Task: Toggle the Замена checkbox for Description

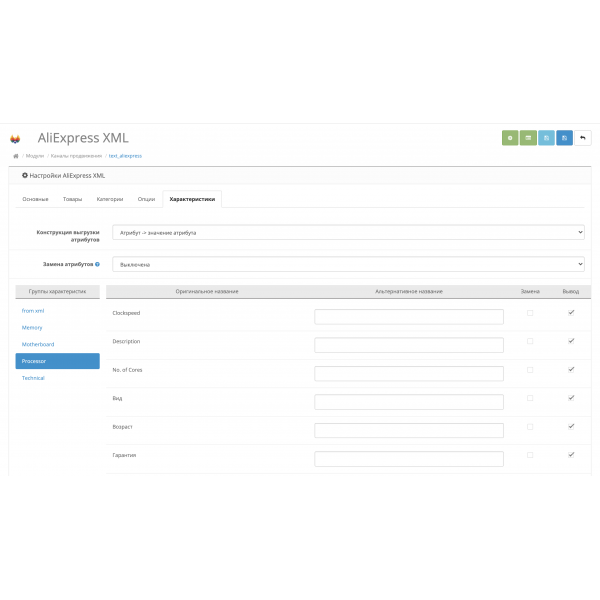Action: [x=530, y=341]
